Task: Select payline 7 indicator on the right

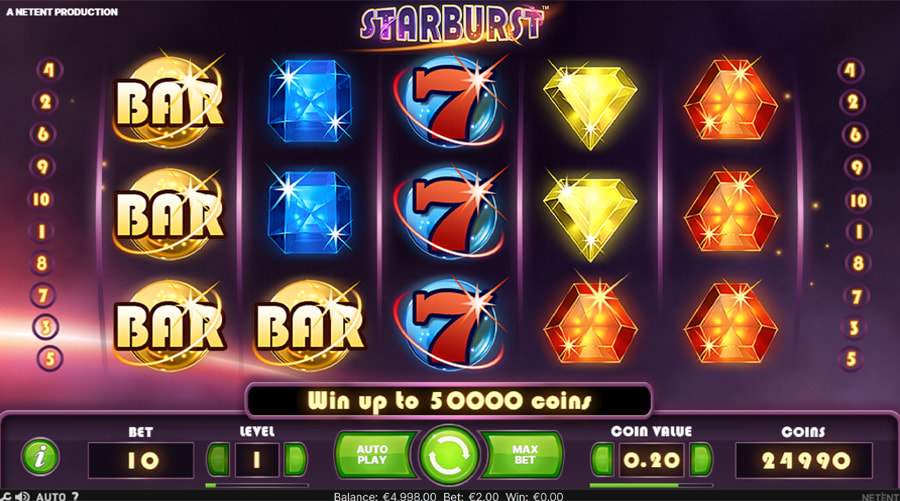Action: click(x=856, y=296)
